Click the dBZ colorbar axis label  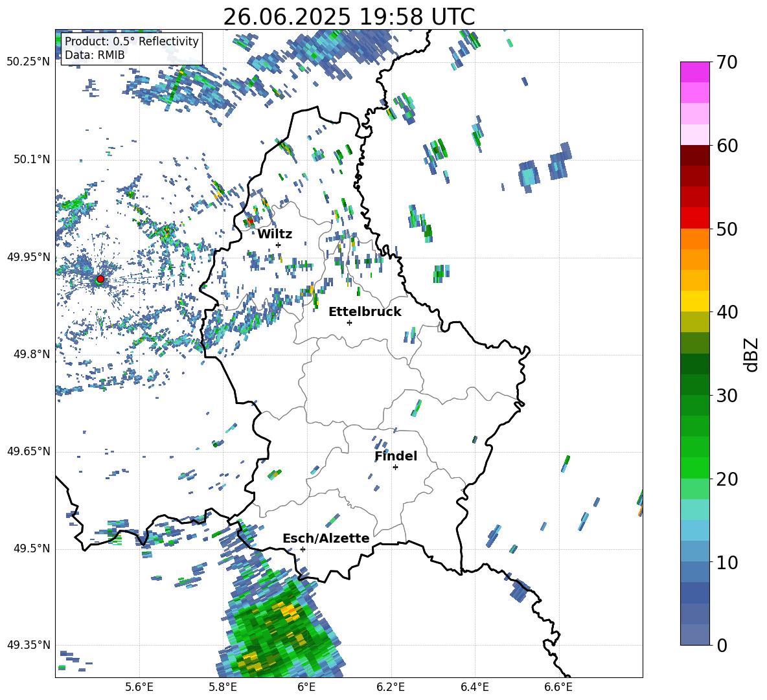[x=752, y=354]
